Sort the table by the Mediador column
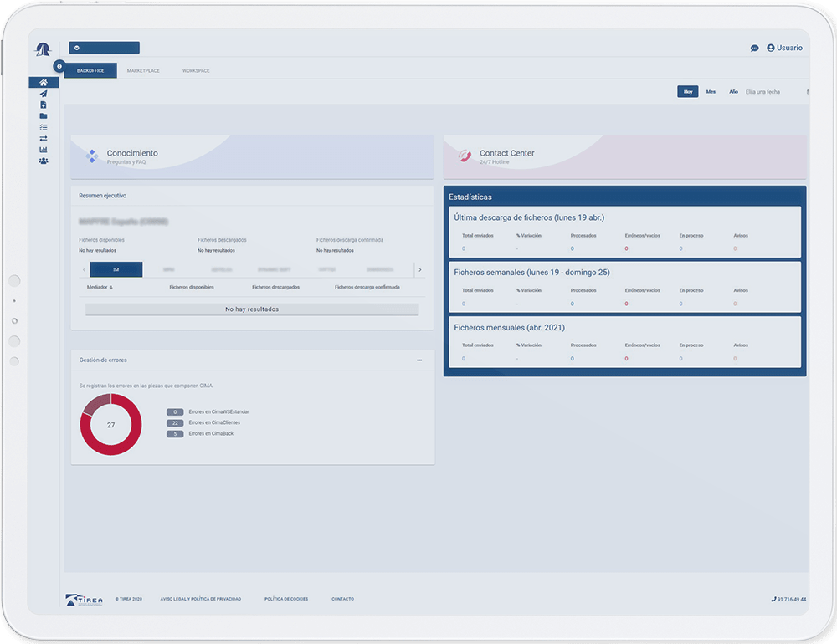The width and height of the screenshot is (837, 644). (x=100, y=287)
